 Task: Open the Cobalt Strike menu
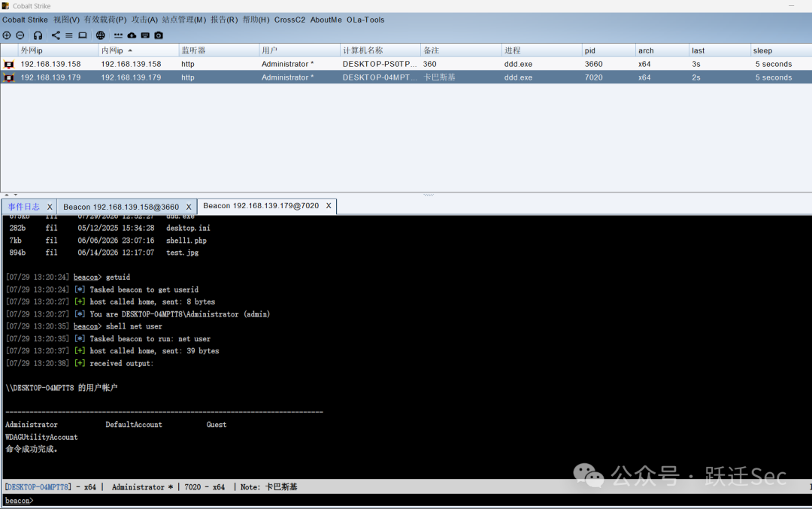coord(25,20)
